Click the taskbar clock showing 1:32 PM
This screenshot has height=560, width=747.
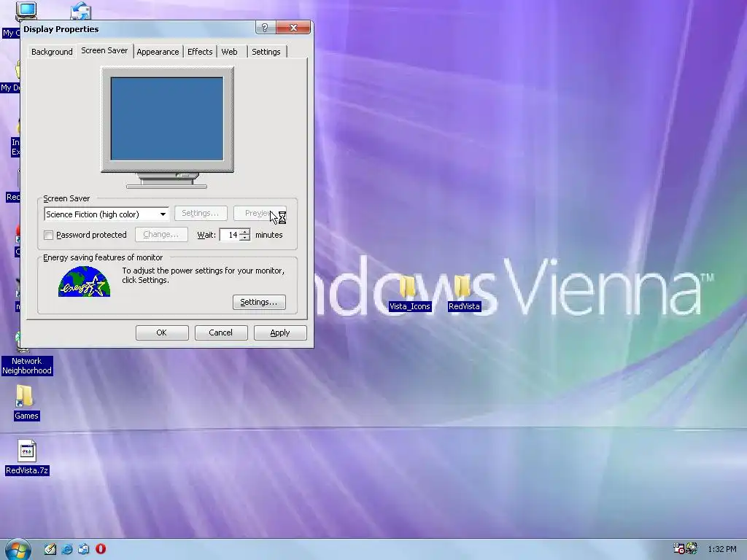721,549
